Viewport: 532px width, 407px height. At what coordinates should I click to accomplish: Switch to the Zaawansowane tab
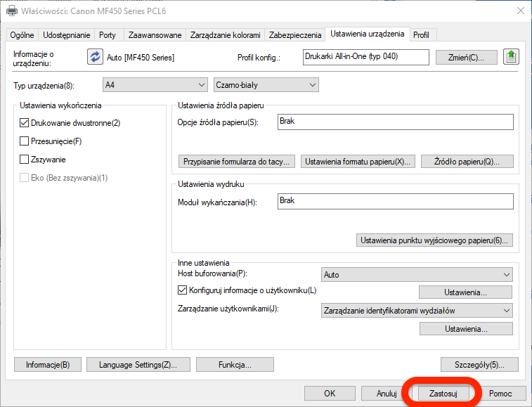(155, 35)
